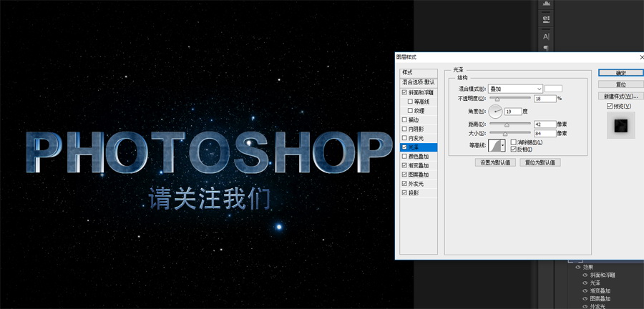The height and width of the screenshot is (309, 644).
Task: Open the Character panel icon
Action: pyautogui.click(x=546, y=36)
